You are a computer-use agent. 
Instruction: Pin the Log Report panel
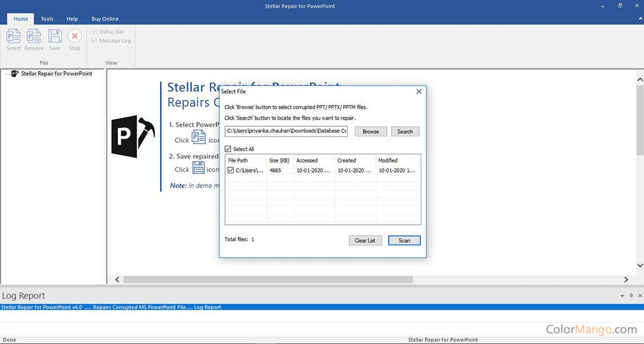631,296
